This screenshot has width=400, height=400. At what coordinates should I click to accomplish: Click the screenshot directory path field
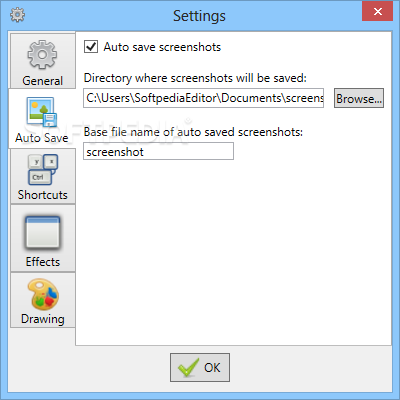(203, 98)
